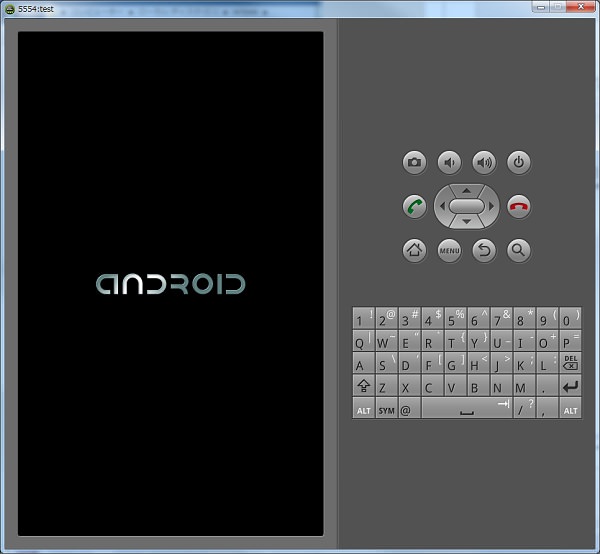
Task: Click the O key
Action: (x=547, y=340)
